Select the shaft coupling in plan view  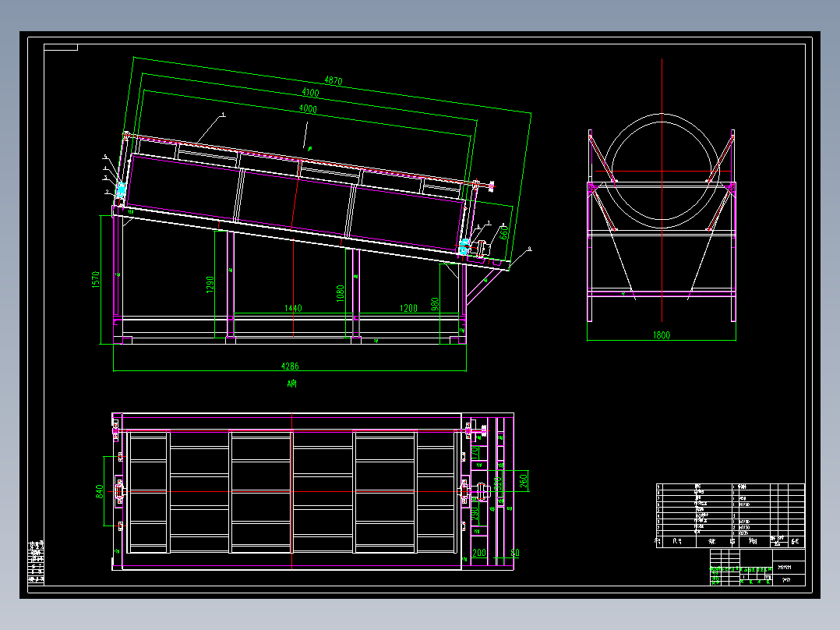click(482, 491)
